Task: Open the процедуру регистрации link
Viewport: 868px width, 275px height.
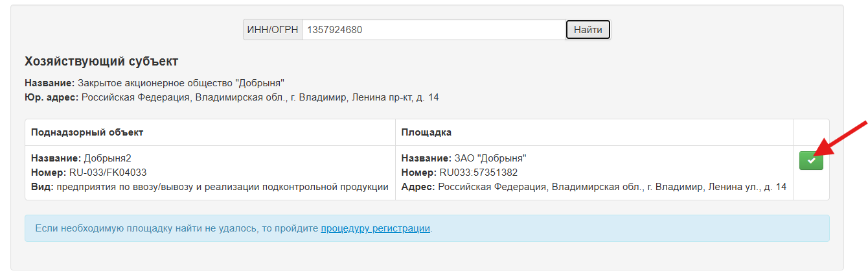Action: point(375,228)
